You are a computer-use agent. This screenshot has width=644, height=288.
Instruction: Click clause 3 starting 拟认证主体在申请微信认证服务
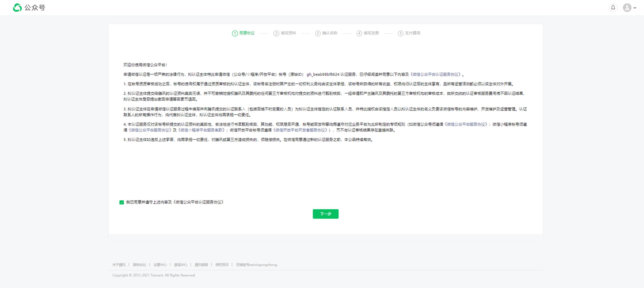[325, 112]
